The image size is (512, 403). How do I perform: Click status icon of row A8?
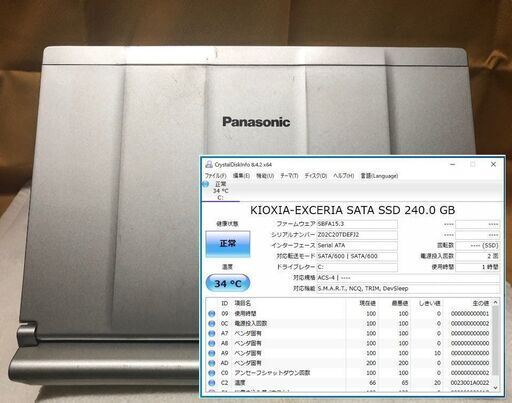coord(211,343)
